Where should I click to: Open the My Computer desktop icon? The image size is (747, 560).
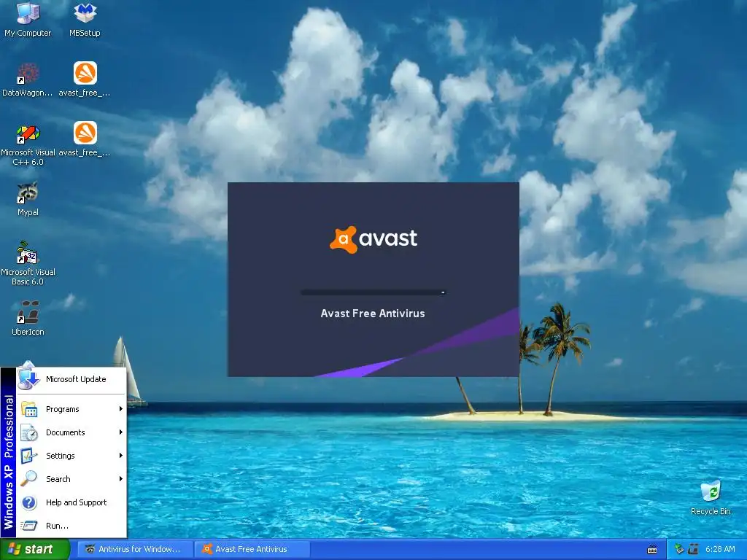[28, 19]
